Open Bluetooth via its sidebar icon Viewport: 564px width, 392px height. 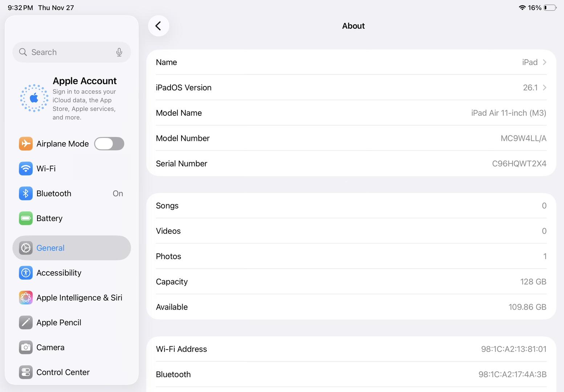click(x=26, y=193)
